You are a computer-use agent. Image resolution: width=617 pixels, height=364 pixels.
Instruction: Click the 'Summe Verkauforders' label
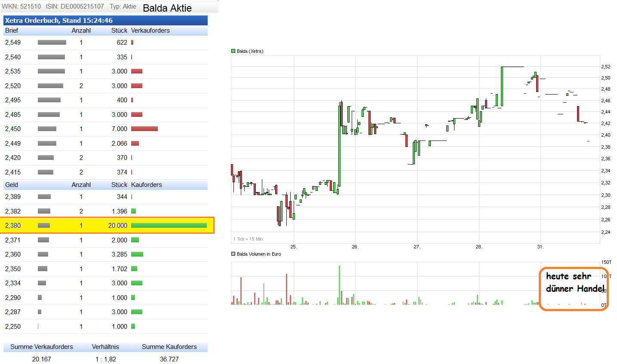click(42, 347)
